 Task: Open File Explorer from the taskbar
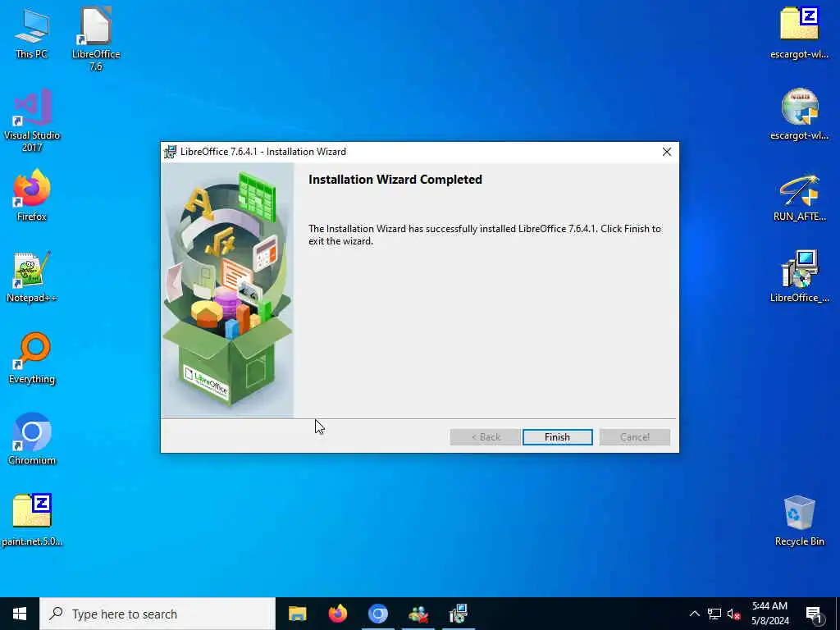tap(297, 614)
